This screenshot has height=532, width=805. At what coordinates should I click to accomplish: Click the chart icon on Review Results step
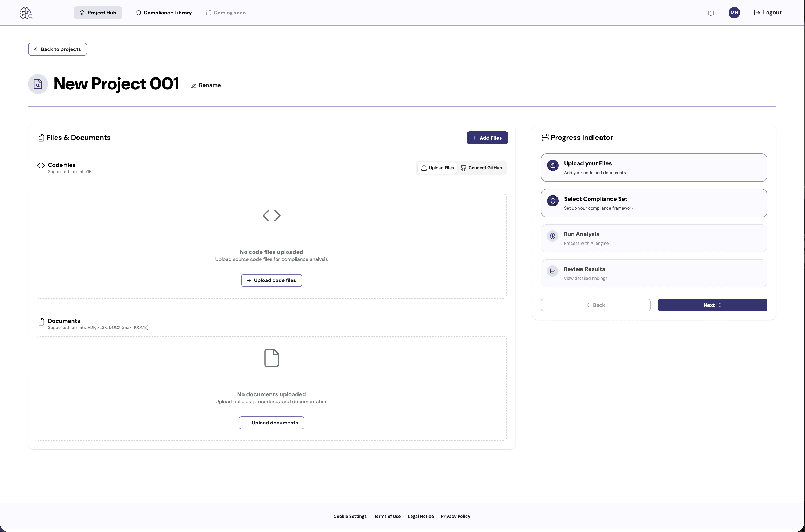pyautogui.click(x=552, y=271)
